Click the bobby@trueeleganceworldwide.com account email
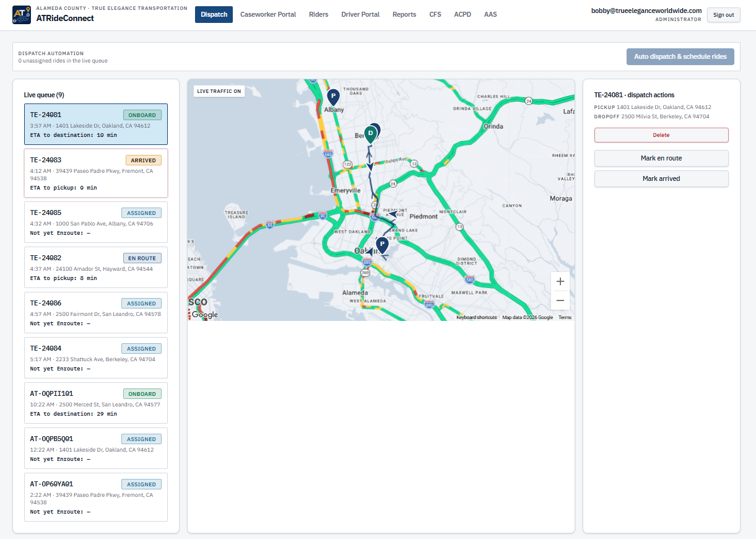This screenshot has width=756, height=539. tap(646, 11)
